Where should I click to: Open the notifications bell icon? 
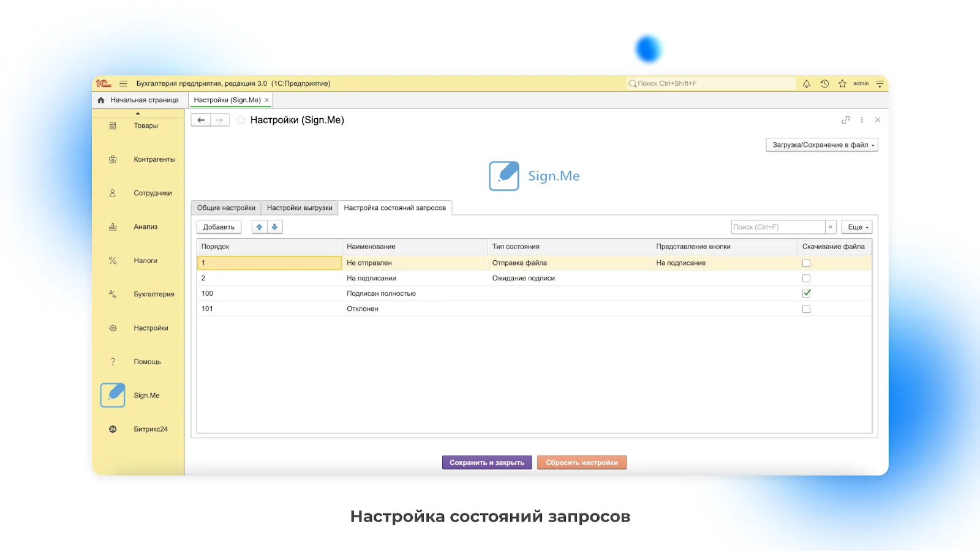point(806,84)
